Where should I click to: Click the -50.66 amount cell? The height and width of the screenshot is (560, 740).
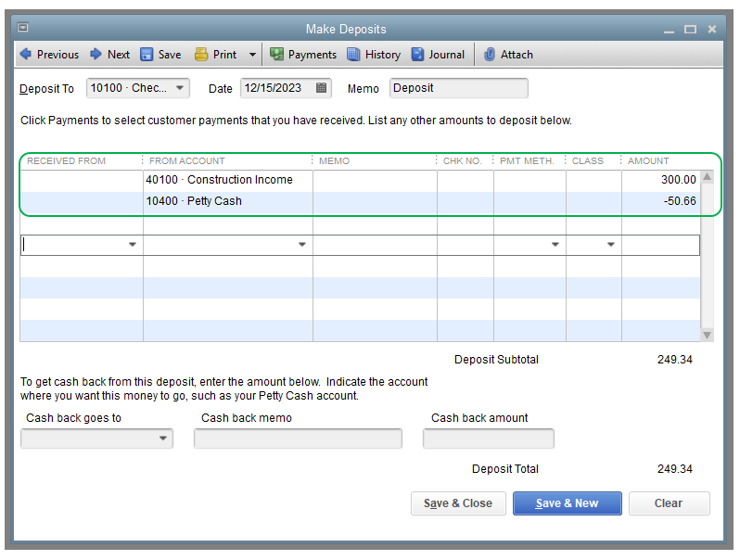pos(660,201)
